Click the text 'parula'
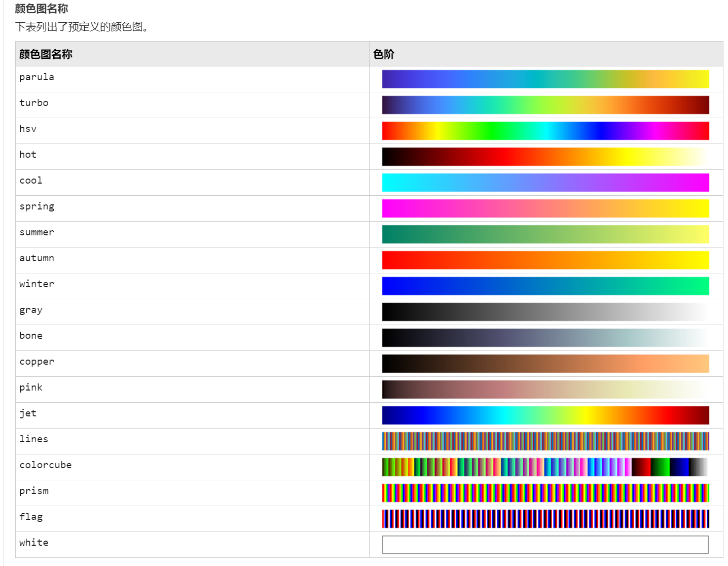Image resolution: width=728 pixels, height=566 pixels. 37,77
